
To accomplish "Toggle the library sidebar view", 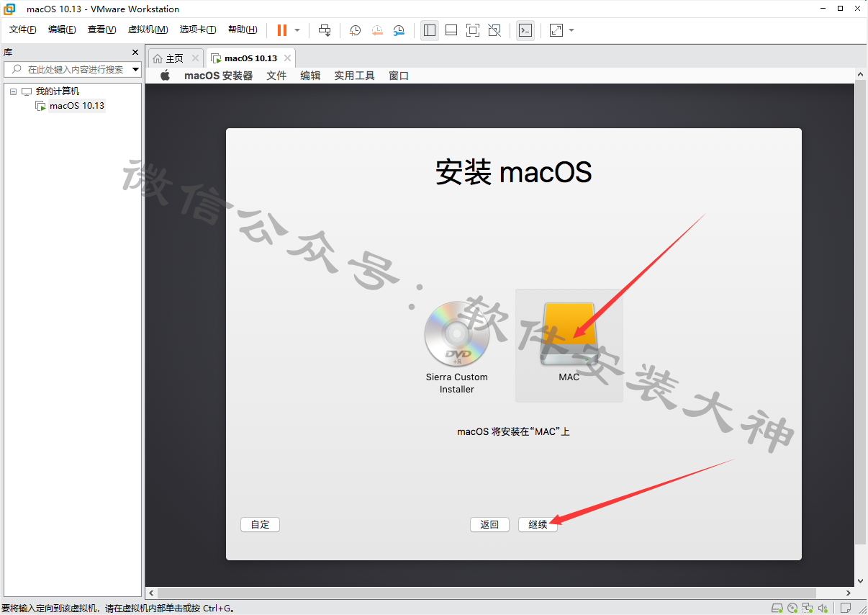I will (430, 30).
